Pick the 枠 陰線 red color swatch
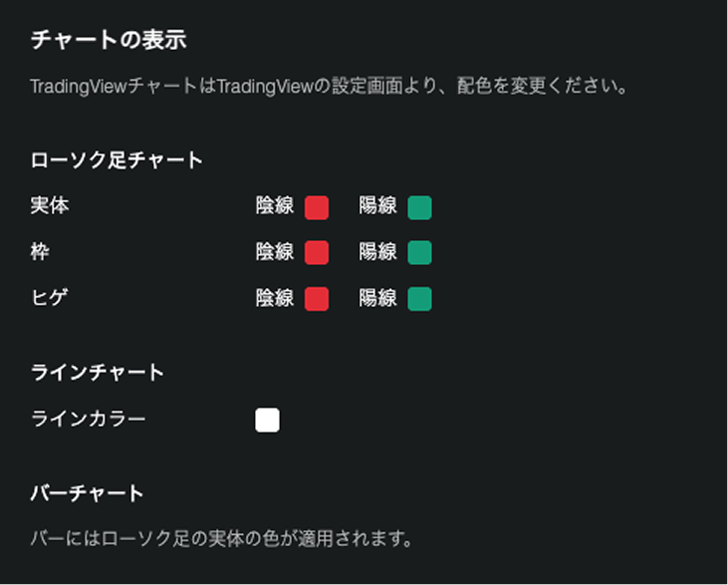728x585 pixels. (317, 253)
